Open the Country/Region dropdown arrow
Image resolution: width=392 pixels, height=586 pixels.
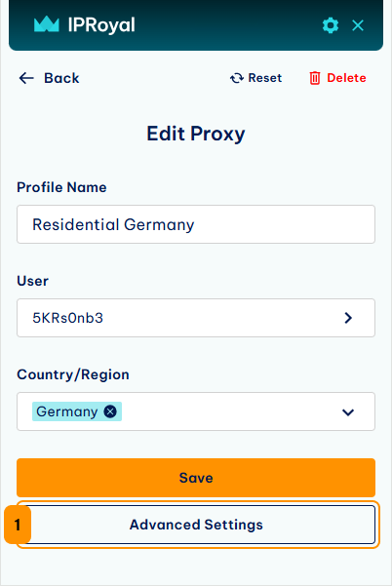348,412
